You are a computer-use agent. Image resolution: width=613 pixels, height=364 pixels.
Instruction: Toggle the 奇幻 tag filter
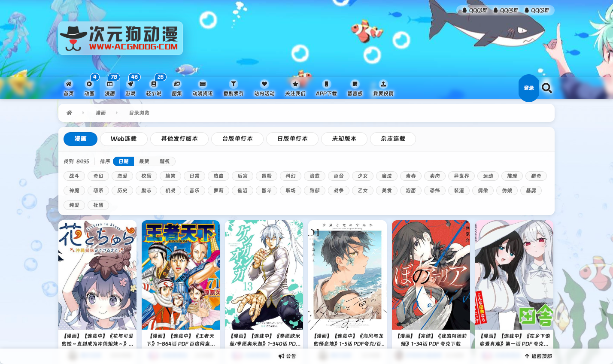pyautogui.click(x=98, y=176)
